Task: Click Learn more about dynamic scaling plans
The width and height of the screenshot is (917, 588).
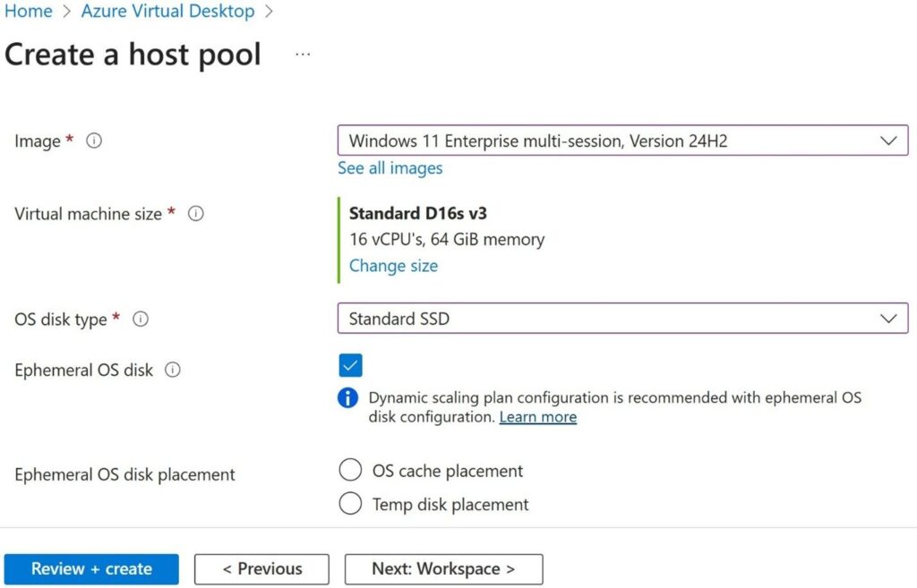Action: click(537, 417)
